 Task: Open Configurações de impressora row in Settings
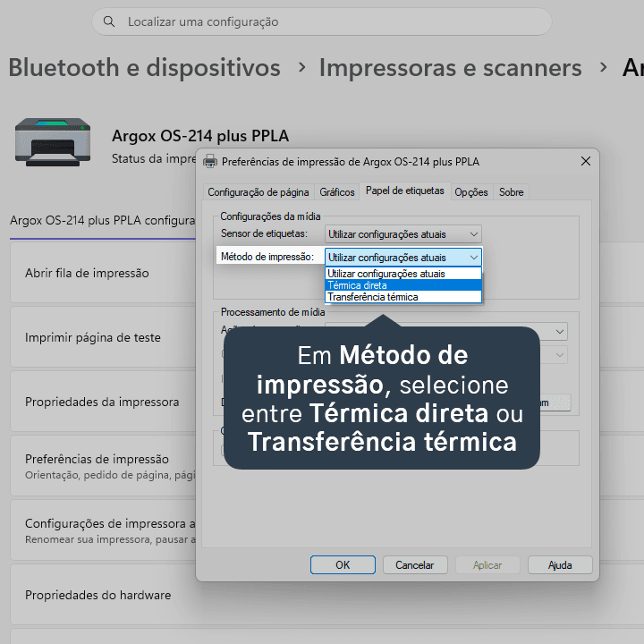coord(103,530)
